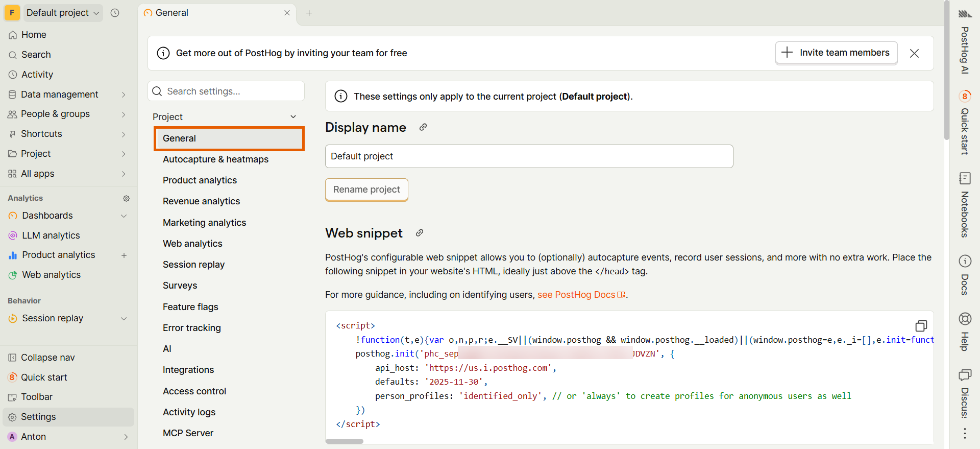Open a new tab with plus
This screenshot has width=980, height=449.
(309, 13)
